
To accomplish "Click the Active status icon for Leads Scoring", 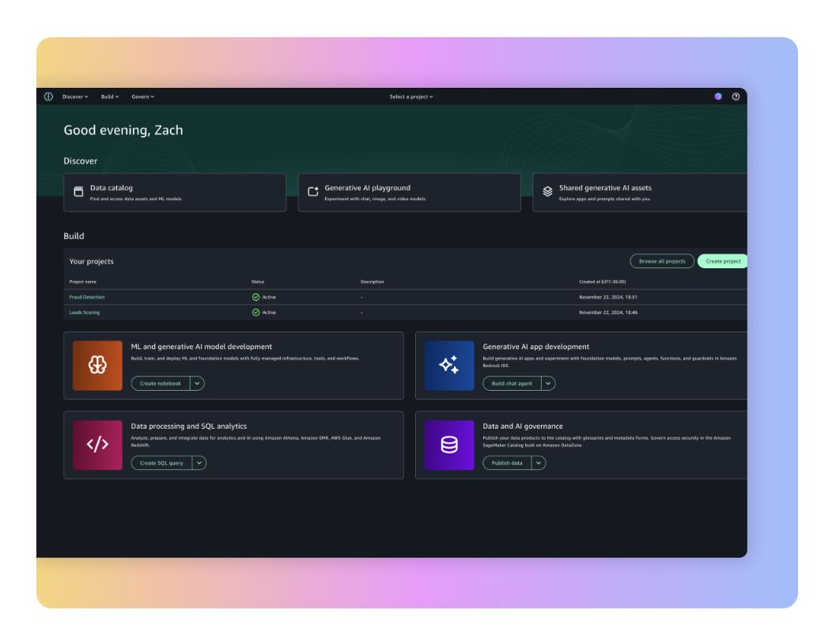I will [255, 313].
